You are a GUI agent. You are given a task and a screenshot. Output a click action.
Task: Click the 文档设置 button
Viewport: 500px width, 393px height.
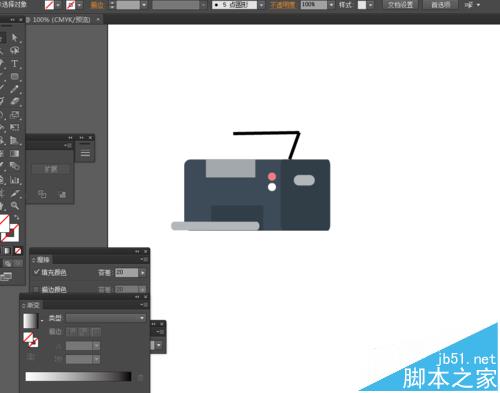coord(400,5)
